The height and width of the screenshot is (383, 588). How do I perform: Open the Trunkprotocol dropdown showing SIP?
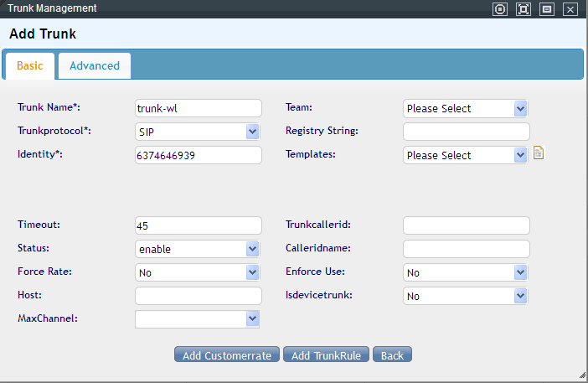tap(198, 132)
